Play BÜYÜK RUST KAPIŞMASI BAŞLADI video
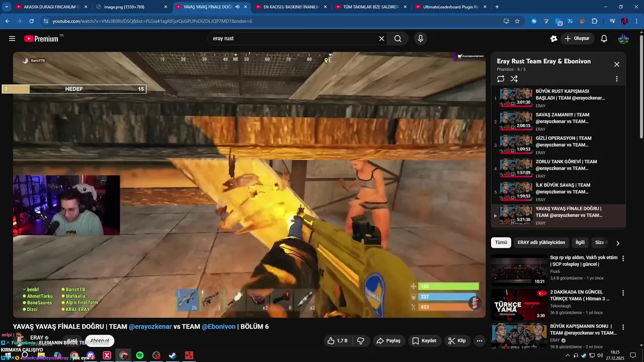Viewport: 644px width, 362px height. (558, 98)
